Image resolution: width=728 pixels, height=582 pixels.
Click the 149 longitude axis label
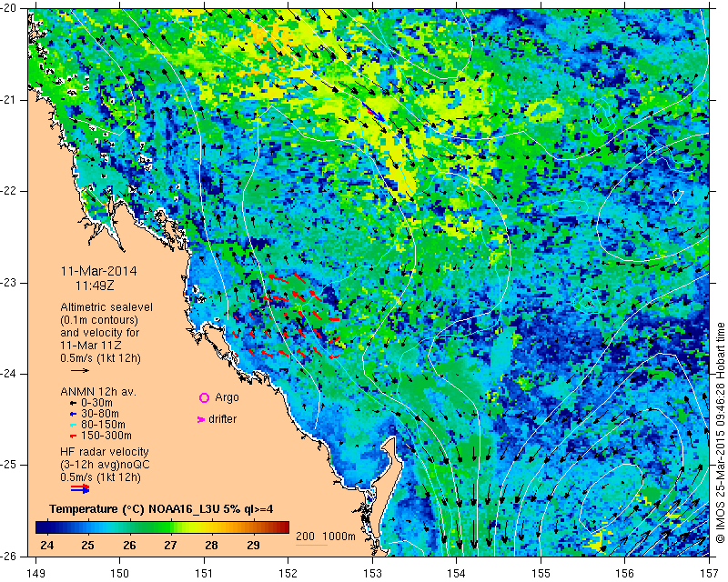point(36,574)
